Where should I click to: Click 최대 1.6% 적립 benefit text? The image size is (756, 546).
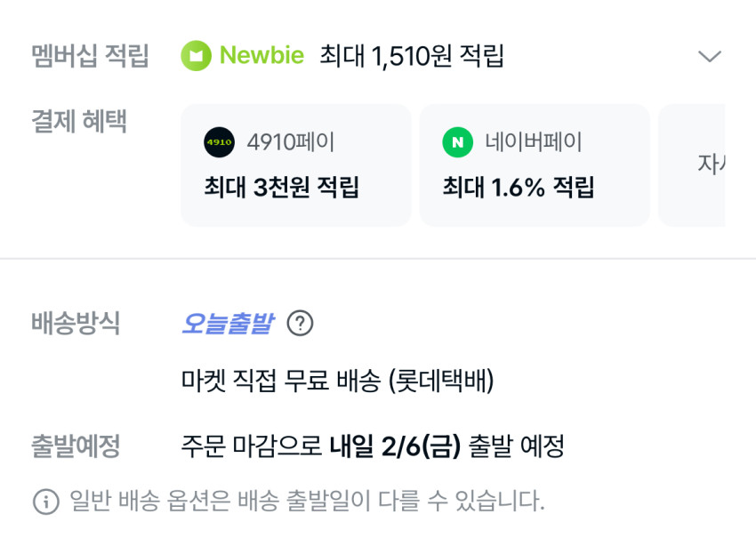coord(518,188)
